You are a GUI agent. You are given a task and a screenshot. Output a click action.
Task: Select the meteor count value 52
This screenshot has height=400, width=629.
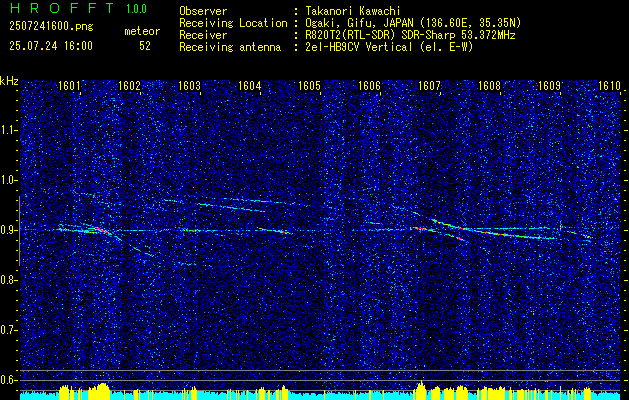coord(145,46)
